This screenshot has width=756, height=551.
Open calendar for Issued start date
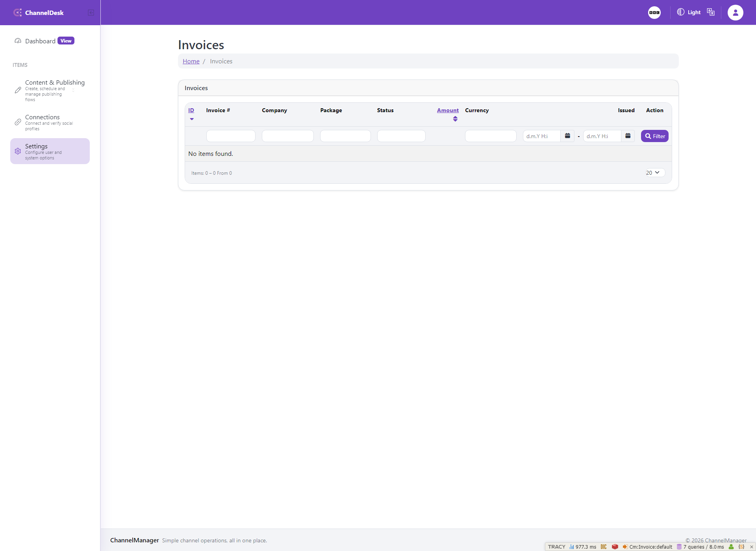click(x=567, y=136)
